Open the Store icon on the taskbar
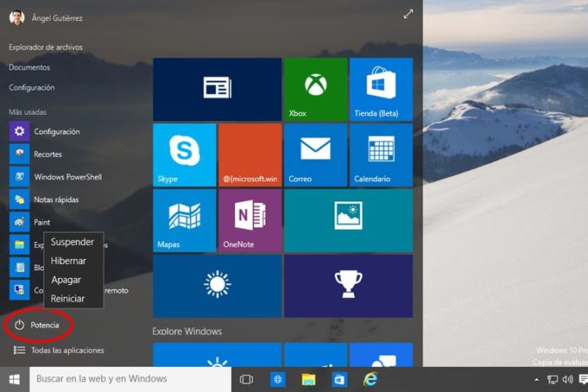Screen dimensions: 588x392 [339, 379]
